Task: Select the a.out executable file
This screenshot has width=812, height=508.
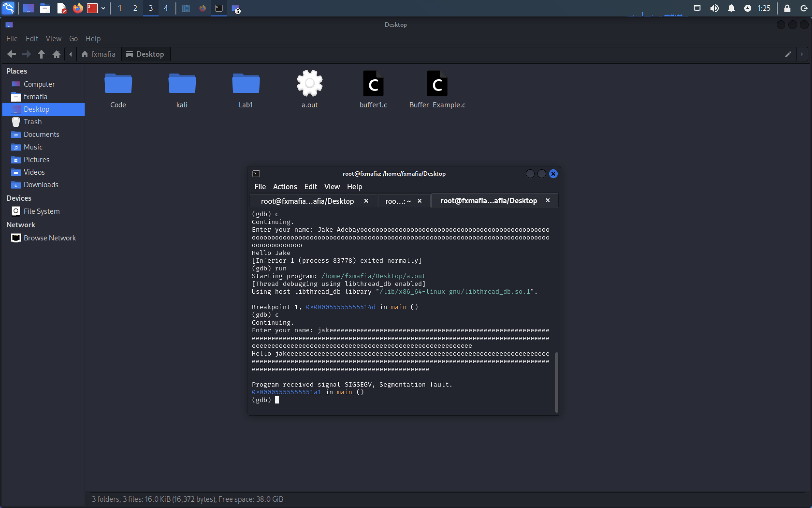Action: pyautogui.click(x=309, y=89)
